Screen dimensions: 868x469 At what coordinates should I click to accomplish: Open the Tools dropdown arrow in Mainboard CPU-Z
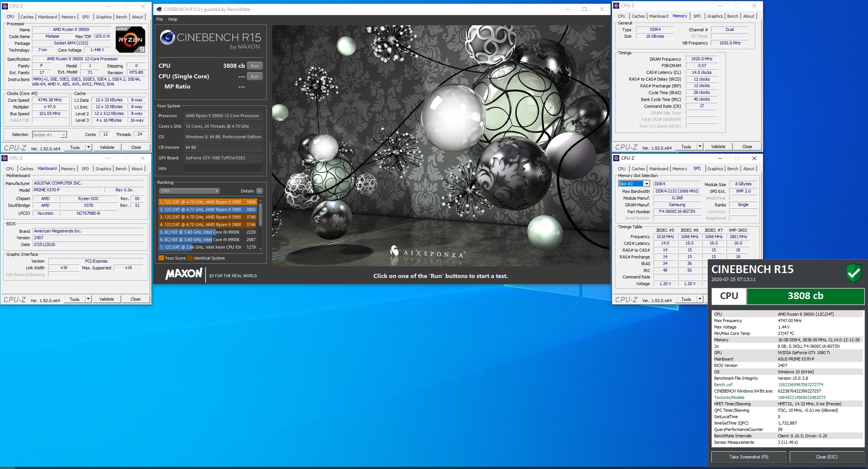(88, 299)
